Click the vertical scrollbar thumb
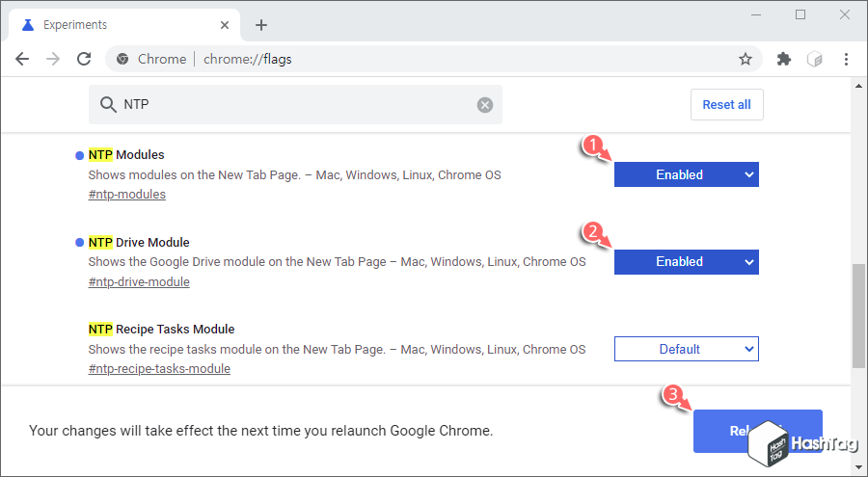The height and width of the screenshot is (477, 868). point(858,315)
